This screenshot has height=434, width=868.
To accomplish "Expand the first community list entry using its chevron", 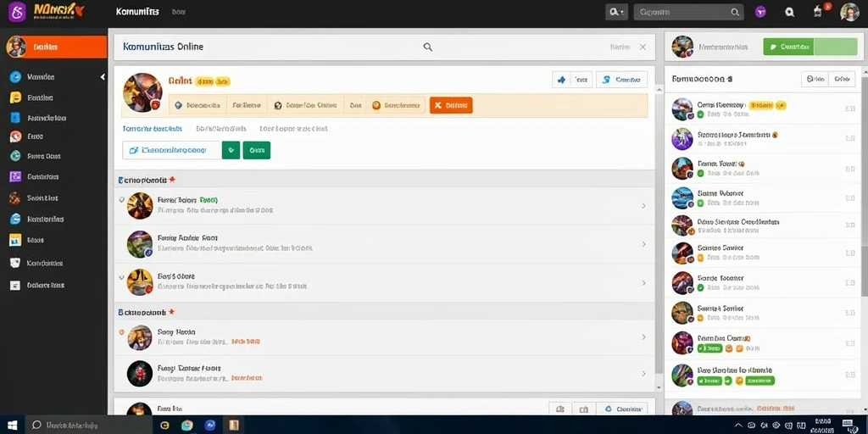I will (643, 206).
